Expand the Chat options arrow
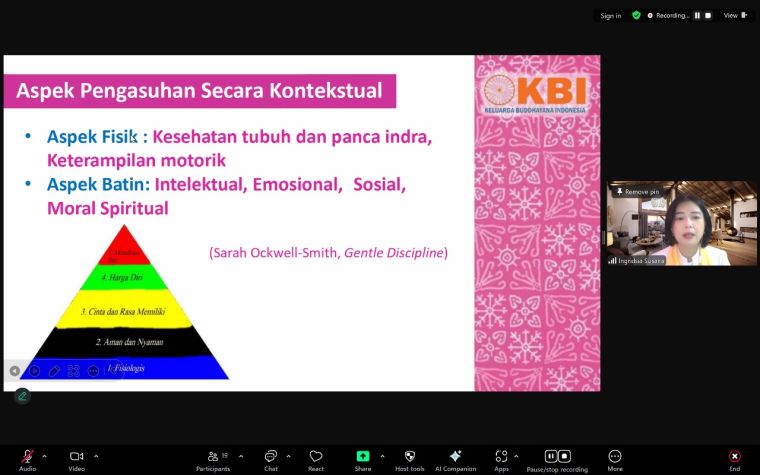760x475 pixels. (289, 456)
